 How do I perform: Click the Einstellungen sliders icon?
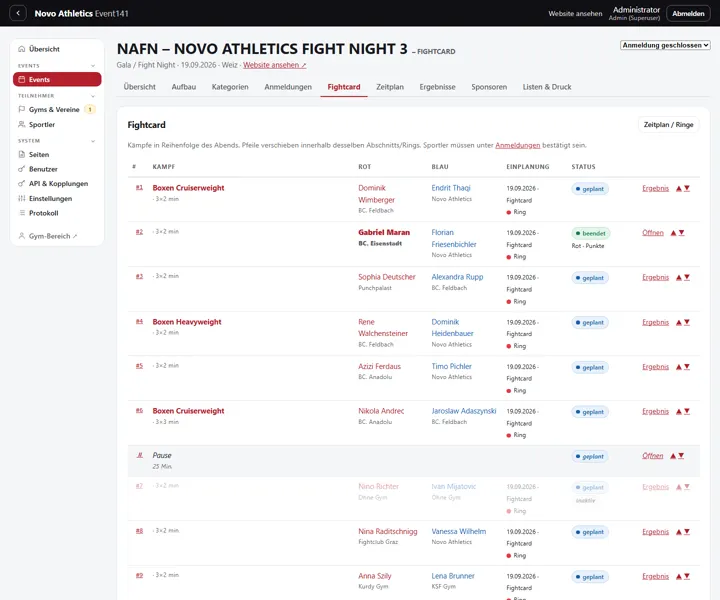[x=22, y=198]
